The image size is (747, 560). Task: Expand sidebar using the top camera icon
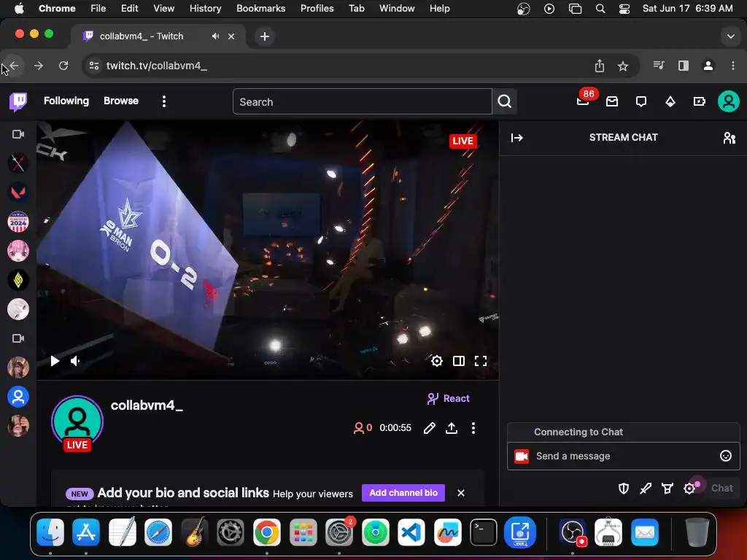coord(18,134)
